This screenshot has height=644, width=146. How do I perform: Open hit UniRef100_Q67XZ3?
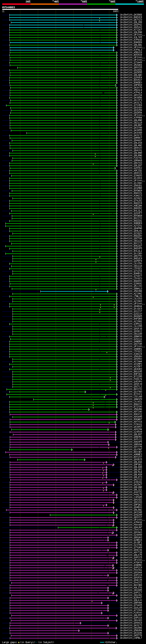coord(131,20)
